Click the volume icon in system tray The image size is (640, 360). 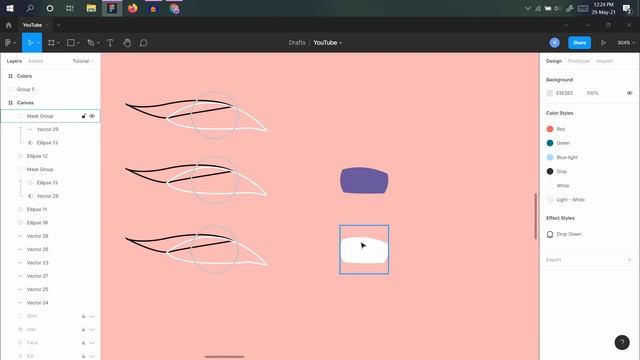(x=558, y=9)
